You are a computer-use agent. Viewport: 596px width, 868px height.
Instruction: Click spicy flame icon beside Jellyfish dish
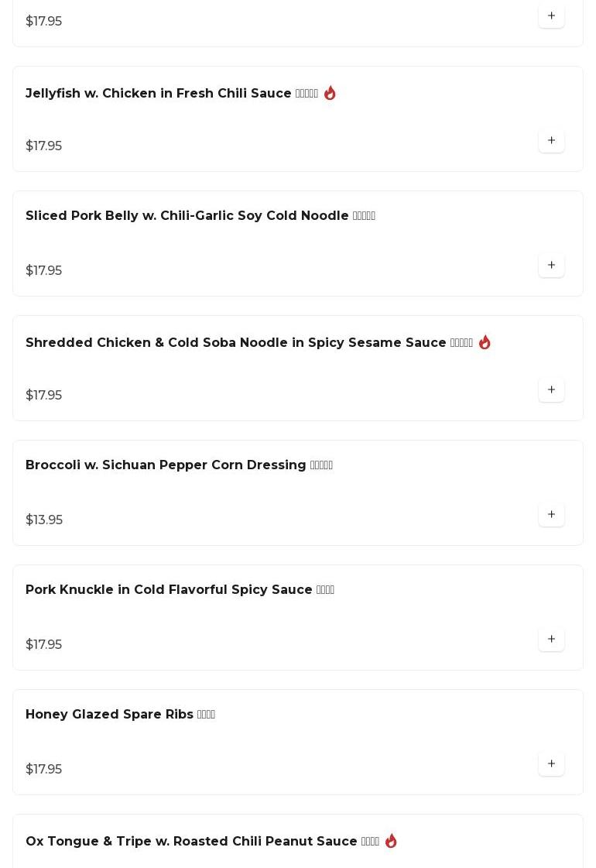(330, 93)
